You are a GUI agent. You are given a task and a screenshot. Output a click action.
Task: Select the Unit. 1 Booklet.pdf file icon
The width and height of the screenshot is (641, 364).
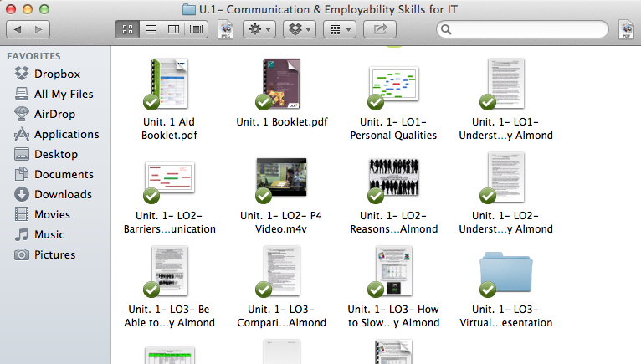[x=282, y=84]
